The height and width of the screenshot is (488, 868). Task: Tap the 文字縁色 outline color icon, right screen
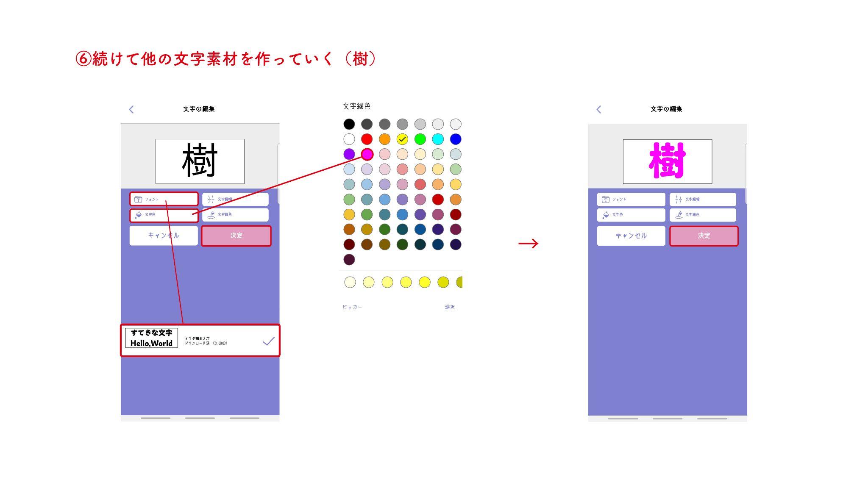[x=678, y=215]
